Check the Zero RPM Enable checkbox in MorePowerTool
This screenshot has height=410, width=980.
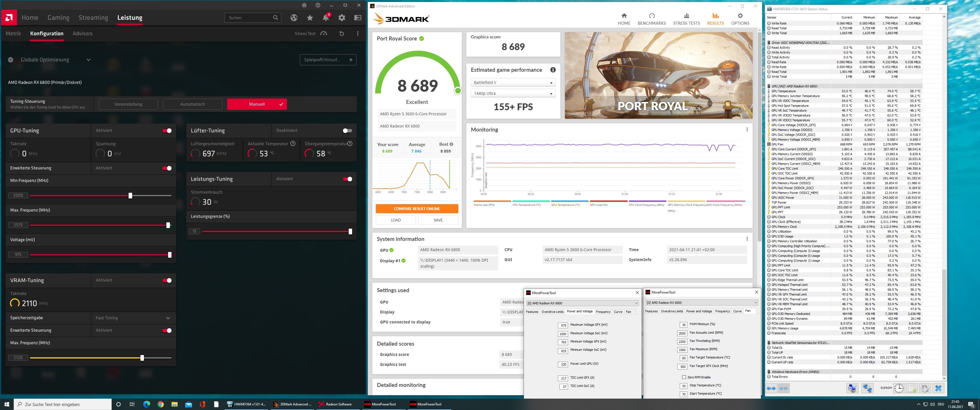684,377
